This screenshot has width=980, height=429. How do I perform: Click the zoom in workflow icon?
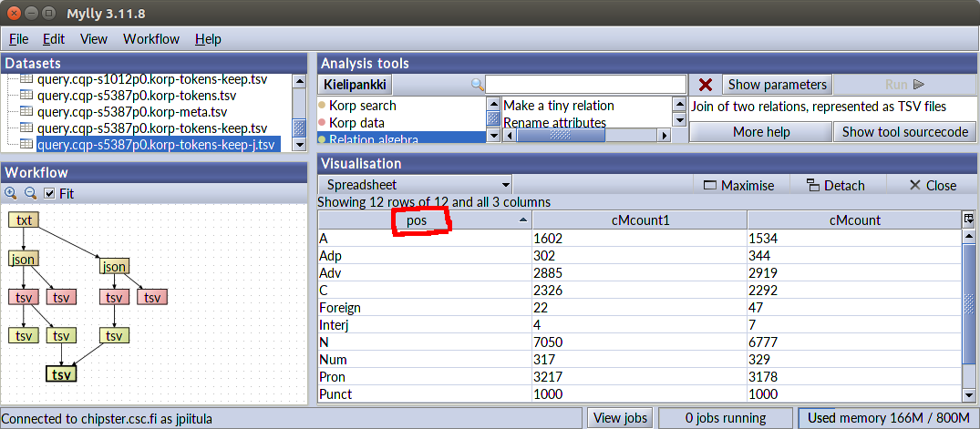(11, 193)
